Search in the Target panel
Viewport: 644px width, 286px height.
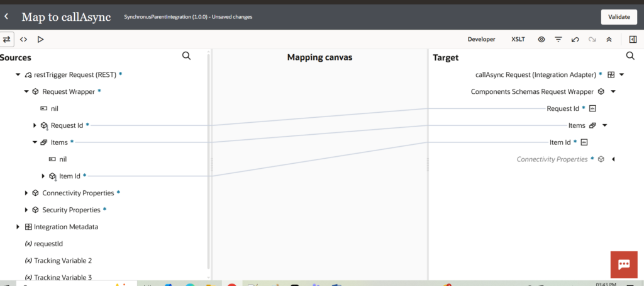[630, 56]
